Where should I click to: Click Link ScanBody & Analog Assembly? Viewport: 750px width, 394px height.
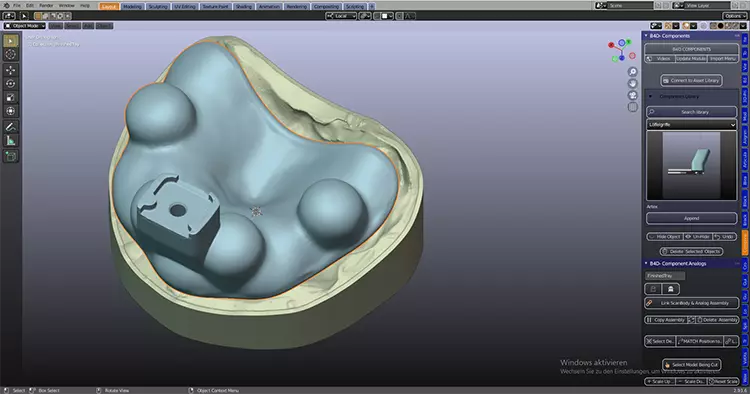click(x=691, y=303)
